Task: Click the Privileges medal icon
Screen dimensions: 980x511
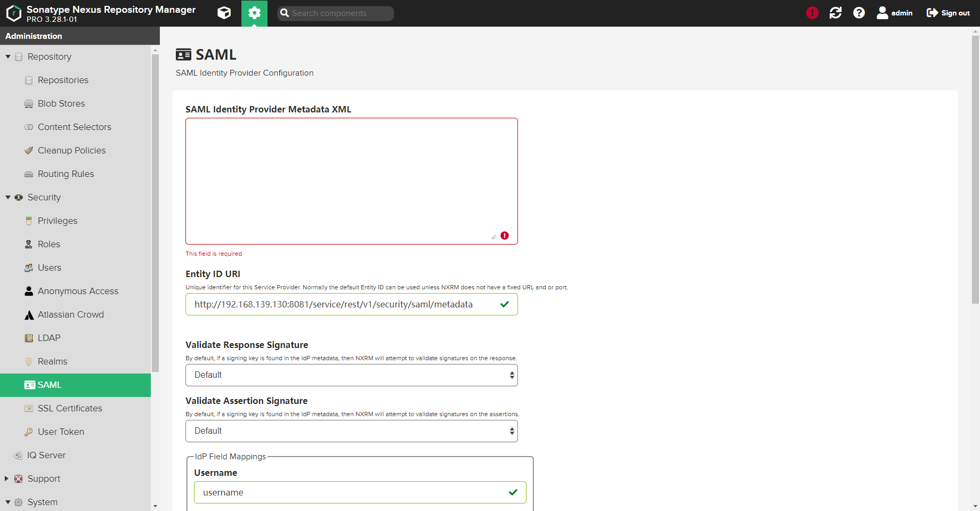Action: pos(29,221)
